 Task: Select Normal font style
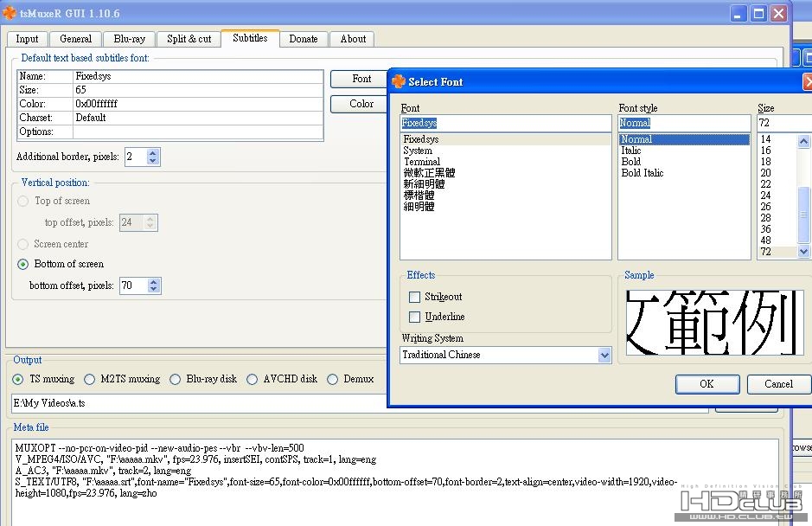point(684,139)
